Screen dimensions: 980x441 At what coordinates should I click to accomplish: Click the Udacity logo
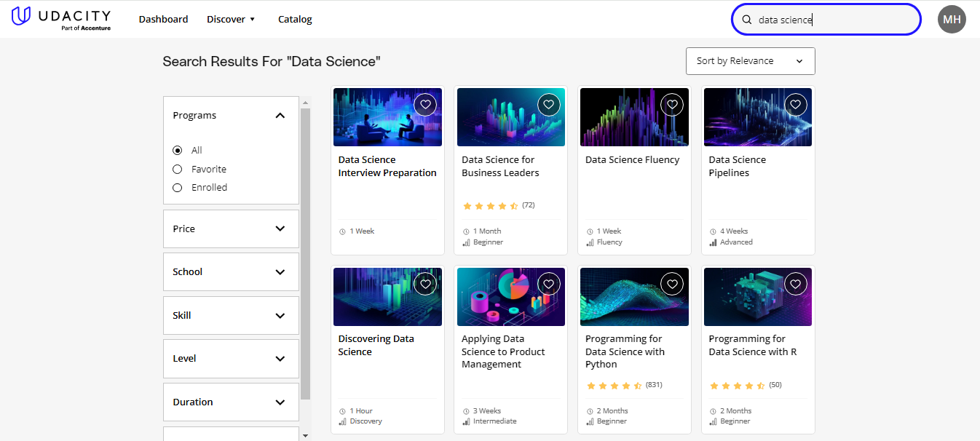pos(61,18)
